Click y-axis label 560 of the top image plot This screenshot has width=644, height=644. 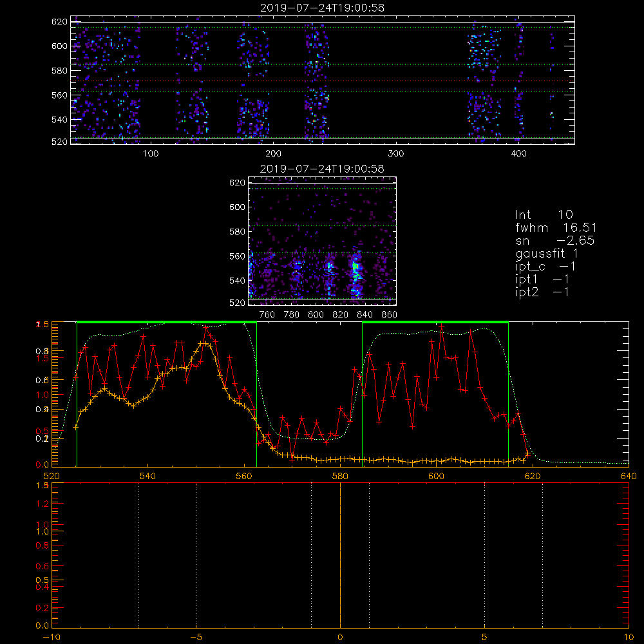59,95
